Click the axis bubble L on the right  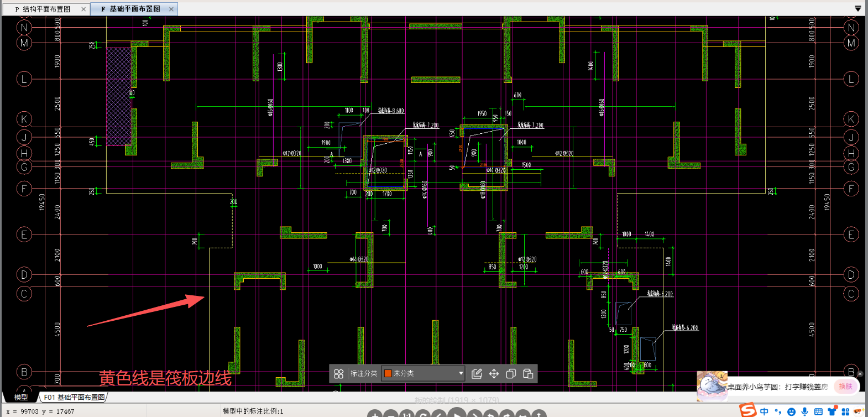(851, 79)
